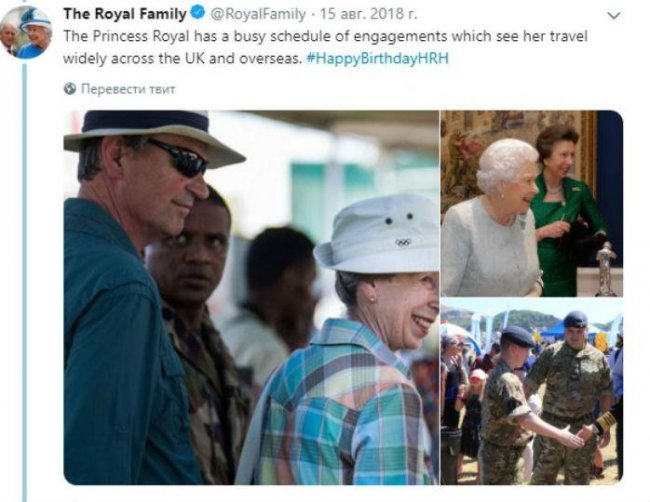This screenshot has height=502, width=650.
Task: Click the 15 авг. 2018 г. timestamp
Action: (x=368, y=14)
